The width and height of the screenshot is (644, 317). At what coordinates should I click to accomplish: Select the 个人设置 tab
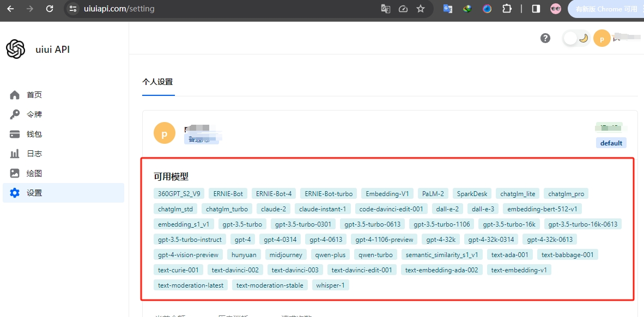[157, 82]
